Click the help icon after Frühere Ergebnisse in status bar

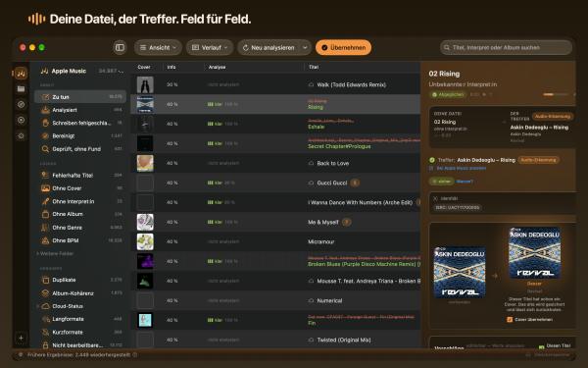pos(135,355)
